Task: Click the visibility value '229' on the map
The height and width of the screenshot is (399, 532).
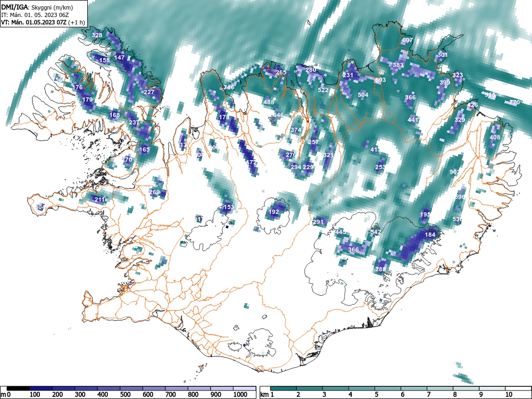Action: coord(308,167)
